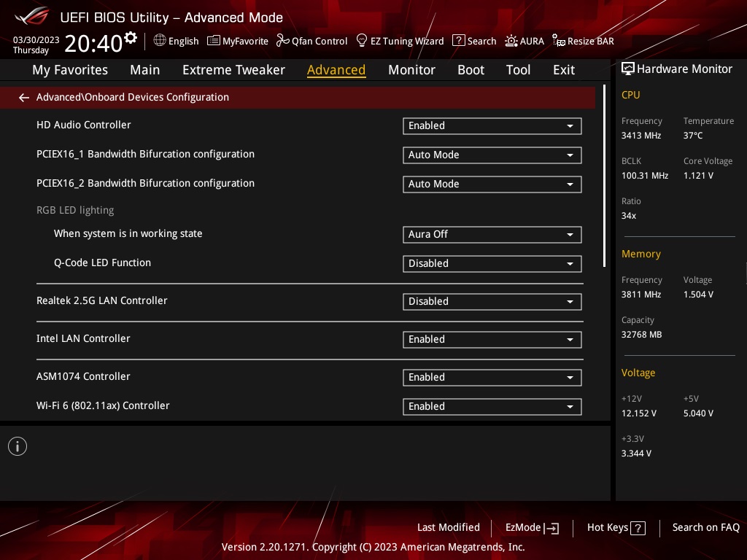Go back using the left arrow icon

click(x=24, y=98)
